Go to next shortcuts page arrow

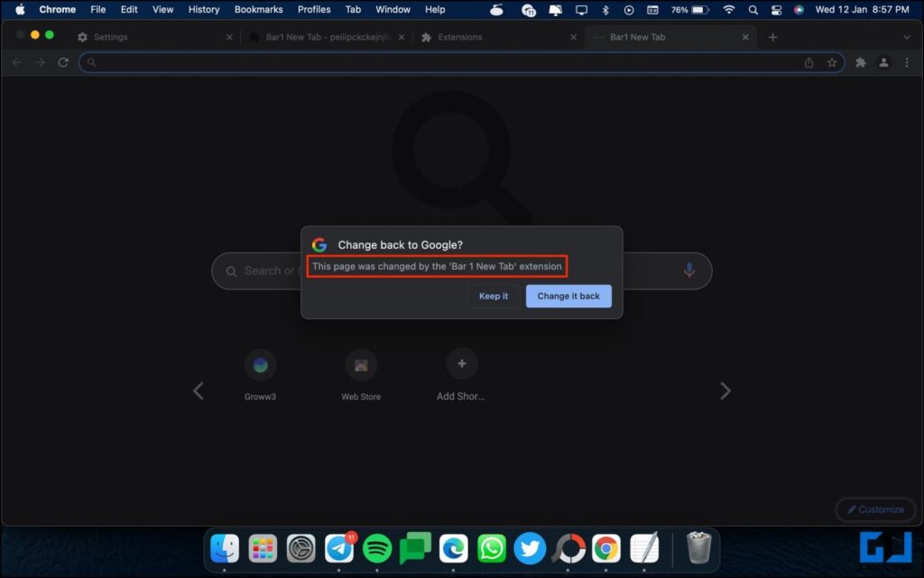tap(725, 390)
